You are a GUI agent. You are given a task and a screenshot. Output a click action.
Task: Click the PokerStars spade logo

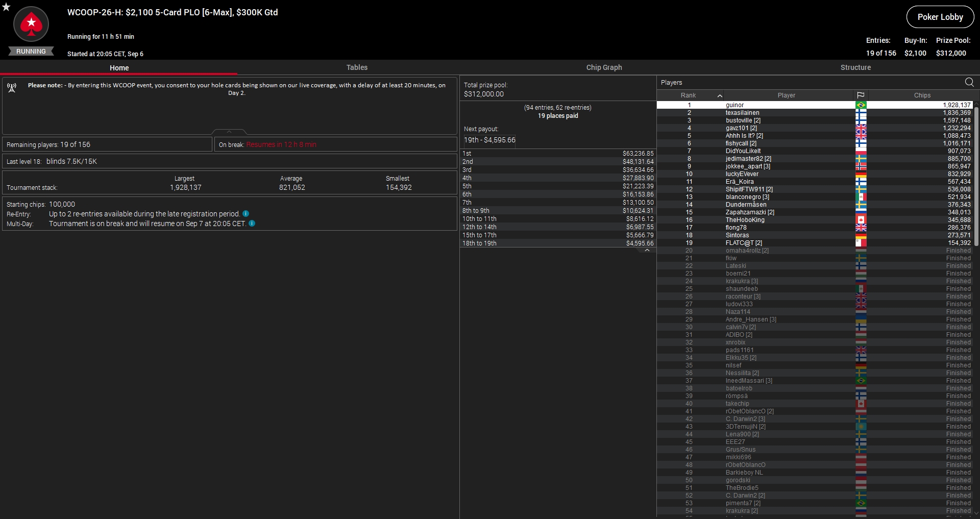click(31, 24)
